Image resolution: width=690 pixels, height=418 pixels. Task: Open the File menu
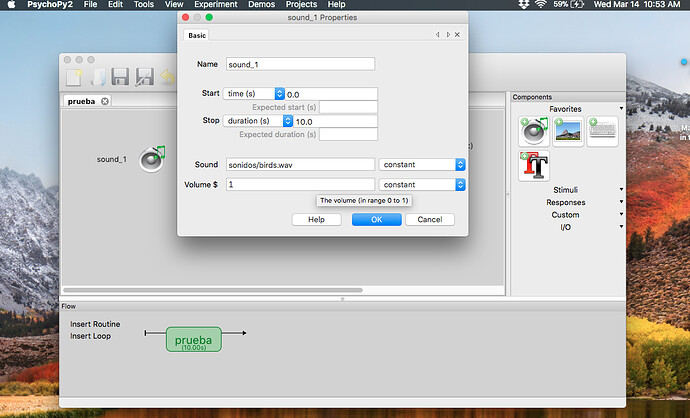coord(90,4)
